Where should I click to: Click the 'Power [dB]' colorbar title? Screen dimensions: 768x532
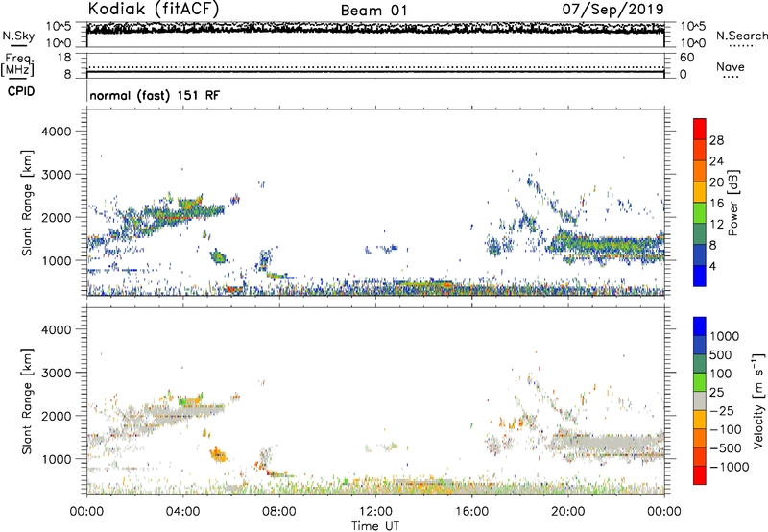pyautogui.click(x=733, y=203)
